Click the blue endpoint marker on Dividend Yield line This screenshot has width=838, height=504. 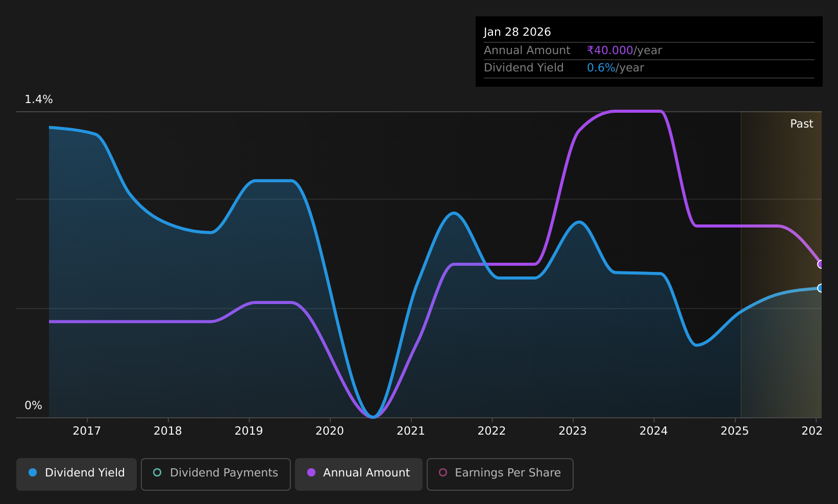pos(821,288)
